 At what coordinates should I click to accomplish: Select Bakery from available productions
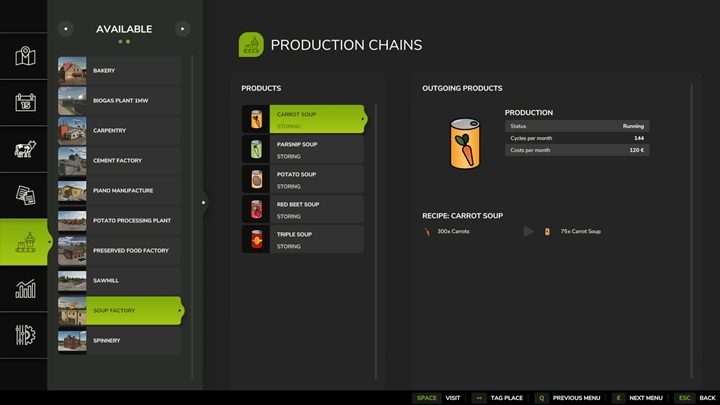tap(120, 71)
